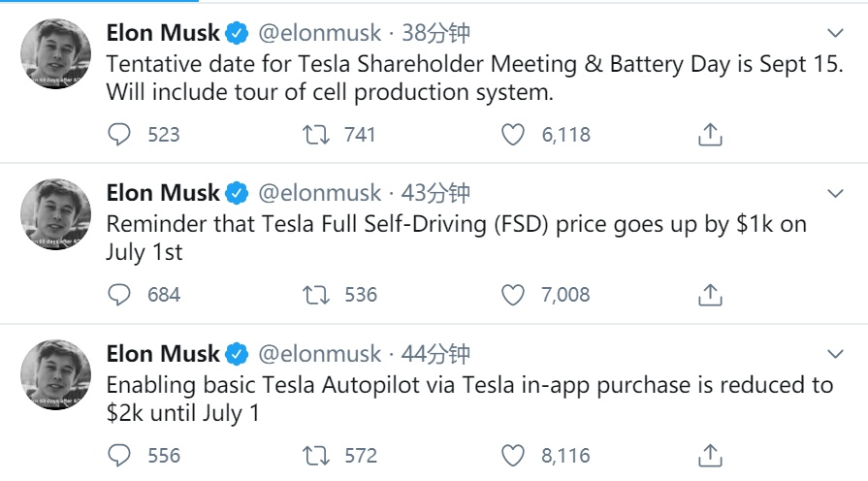The width and height of the screenshot is (868, 481).
Task: Retweet the basic Autopilot tweet
Action: [316, 454]
